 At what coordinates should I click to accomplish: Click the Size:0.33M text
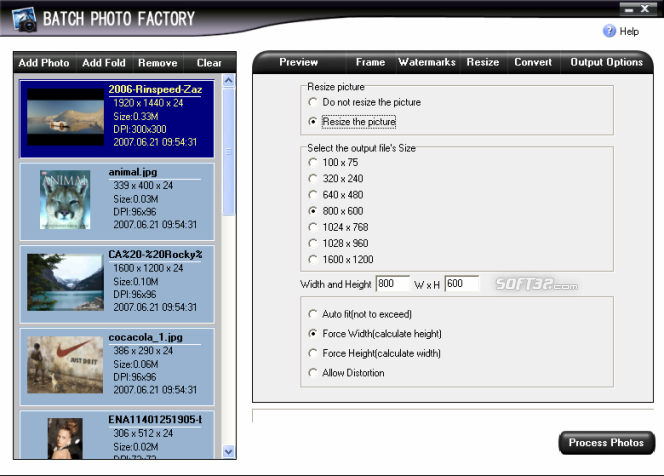136,116
